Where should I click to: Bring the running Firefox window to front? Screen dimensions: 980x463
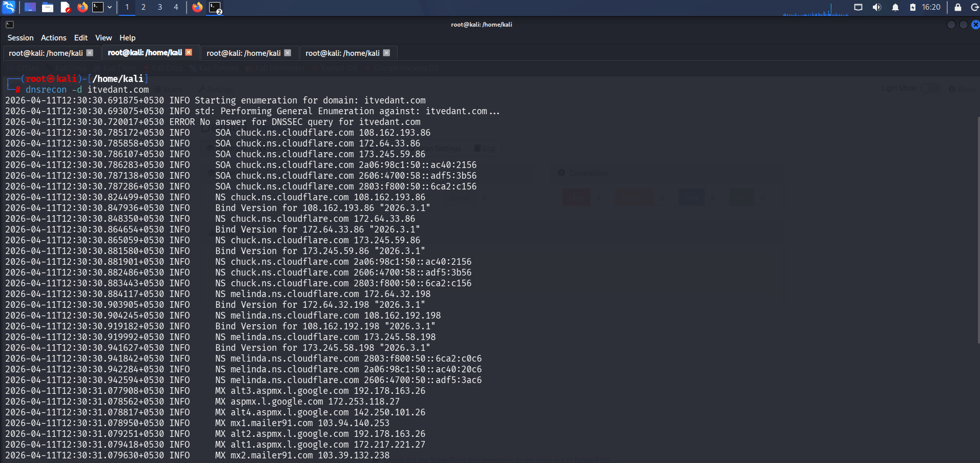click(x=197, y=7)
